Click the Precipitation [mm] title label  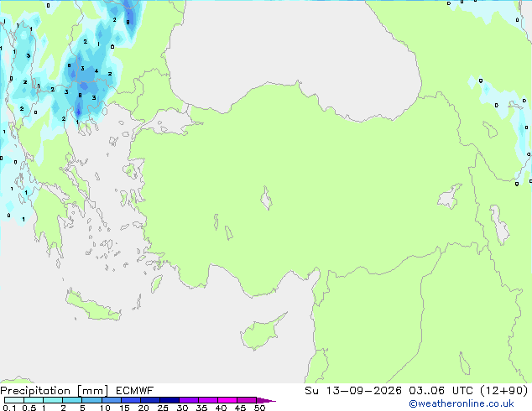[x=55, y=391]
